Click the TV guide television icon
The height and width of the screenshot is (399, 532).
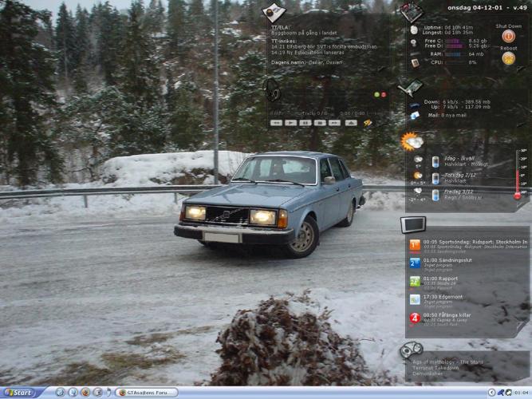click(x=413, y=224)
